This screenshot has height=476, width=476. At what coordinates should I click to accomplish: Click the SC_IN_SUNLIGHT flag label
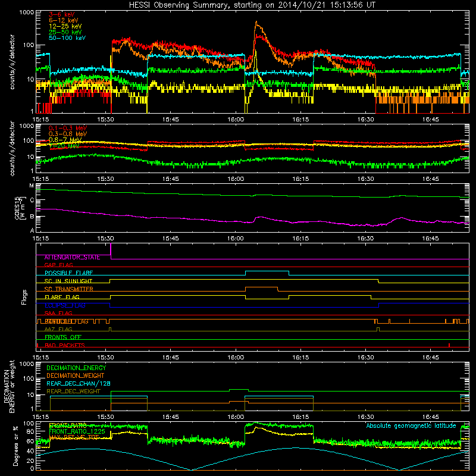[x=68, y=281]
